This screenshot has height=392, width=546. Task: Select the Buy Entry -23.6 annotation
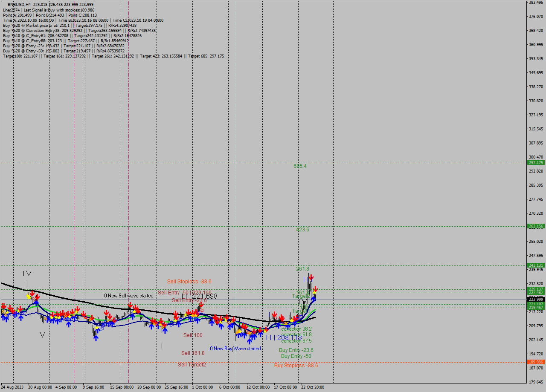point(295,349)
